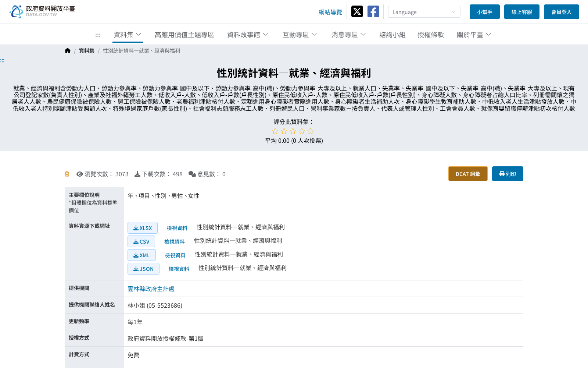
Task: Expand the 資料集 menu
Action: click(x=128, y=35)
